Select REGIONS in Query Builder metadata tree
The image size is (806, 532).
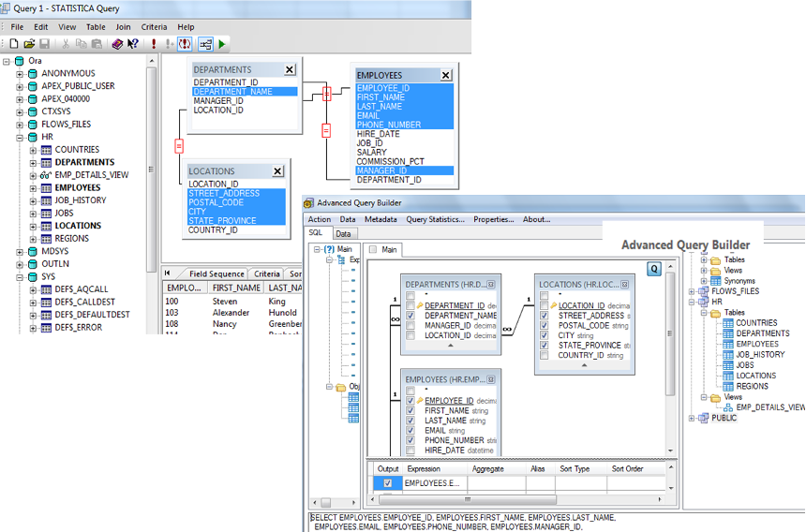click(x=752, y=386)
